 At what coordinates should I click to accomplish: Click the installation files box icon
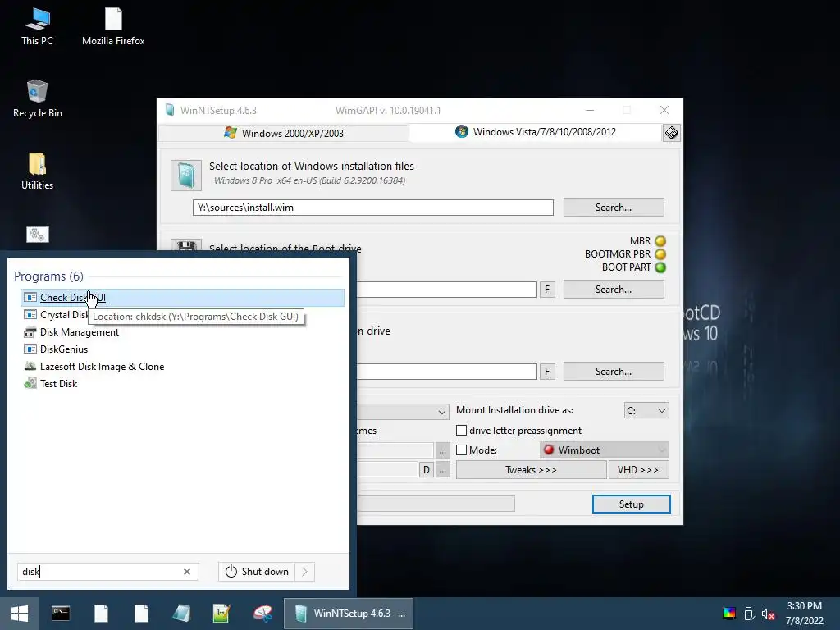[x=186, y=176]
